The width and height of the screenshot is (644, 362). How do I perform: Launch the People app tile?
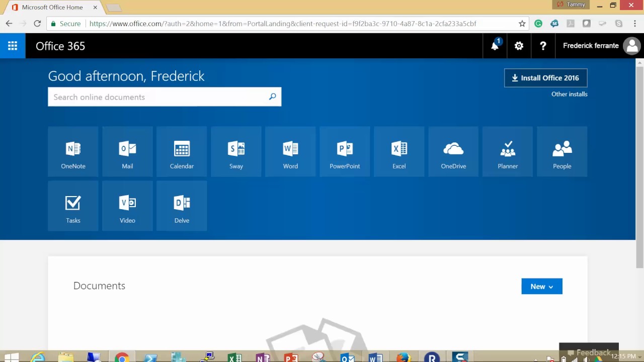(x=562, y=152)
